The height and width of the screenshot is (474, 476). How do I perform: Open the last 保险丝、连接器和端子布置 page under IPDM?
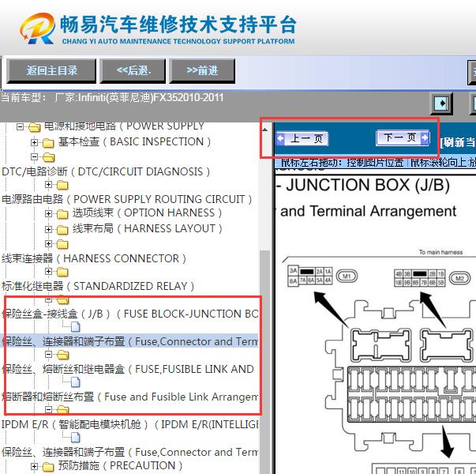point(130,453)
